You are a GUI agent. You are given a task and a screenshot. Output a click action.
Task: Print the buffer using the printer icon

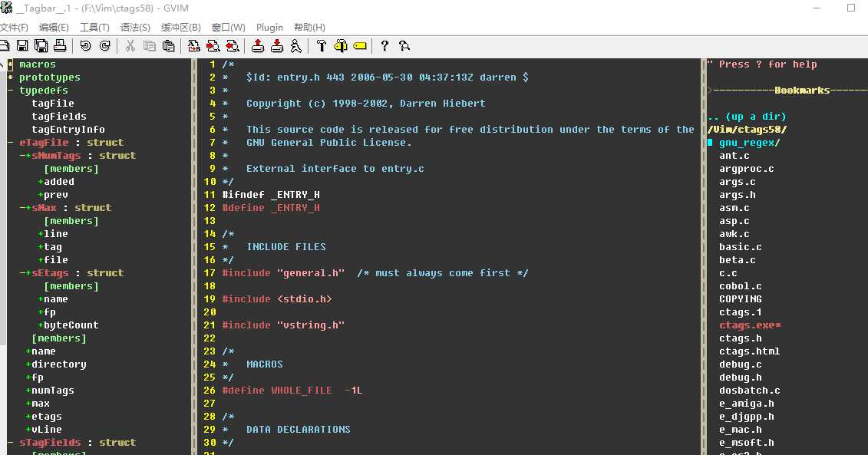pyautogui.click(x=60, y=46)
